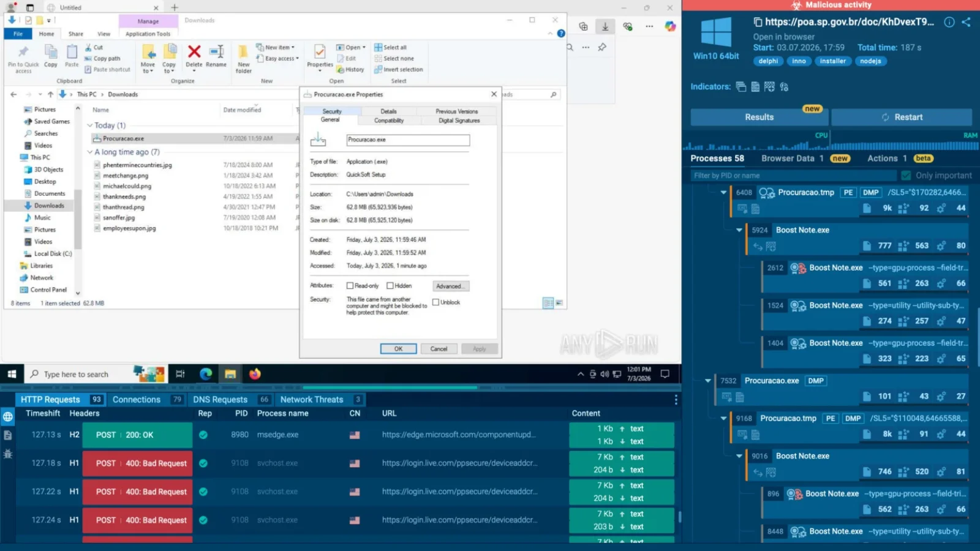Open the Microsoft Edge taskbar icon
This screenshot has height=551, width=980.
point(206,373)
